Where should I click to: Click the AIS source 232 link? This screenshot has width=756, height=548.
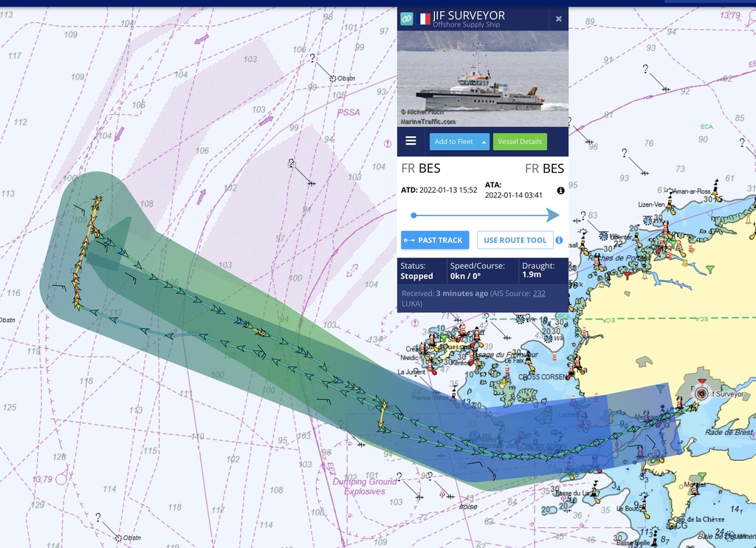539,293
